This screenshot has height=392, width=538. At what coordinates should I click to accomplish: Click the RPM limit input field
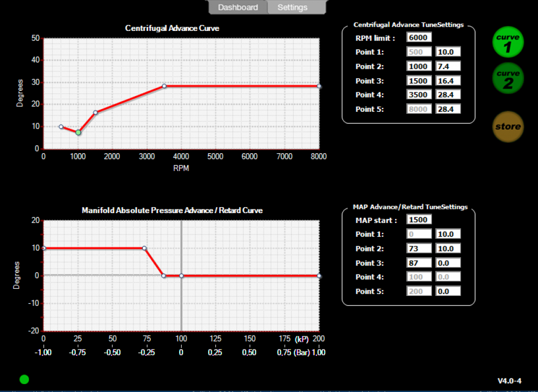[x=419, y=38]
